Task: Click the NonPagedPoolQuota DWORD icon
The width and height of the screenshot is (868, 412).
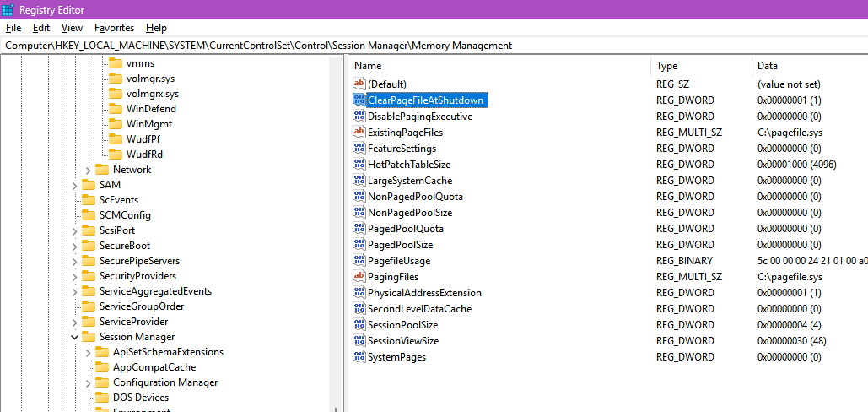Action: point(360,197)
